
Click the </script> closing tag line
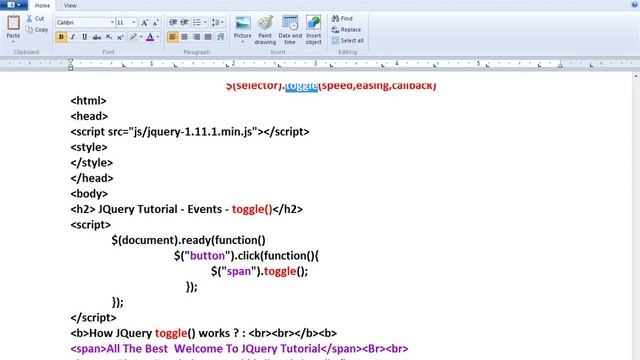tap(93, 318)
